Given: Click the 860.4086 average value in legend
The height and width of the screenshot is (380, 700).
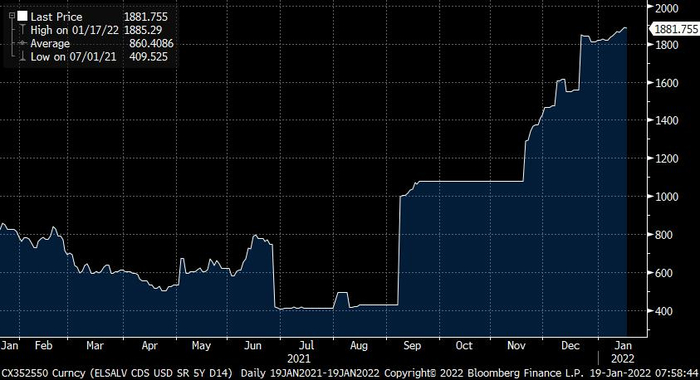Looking at the screenshot, I should pyautogui.click(x=151, y=44).
